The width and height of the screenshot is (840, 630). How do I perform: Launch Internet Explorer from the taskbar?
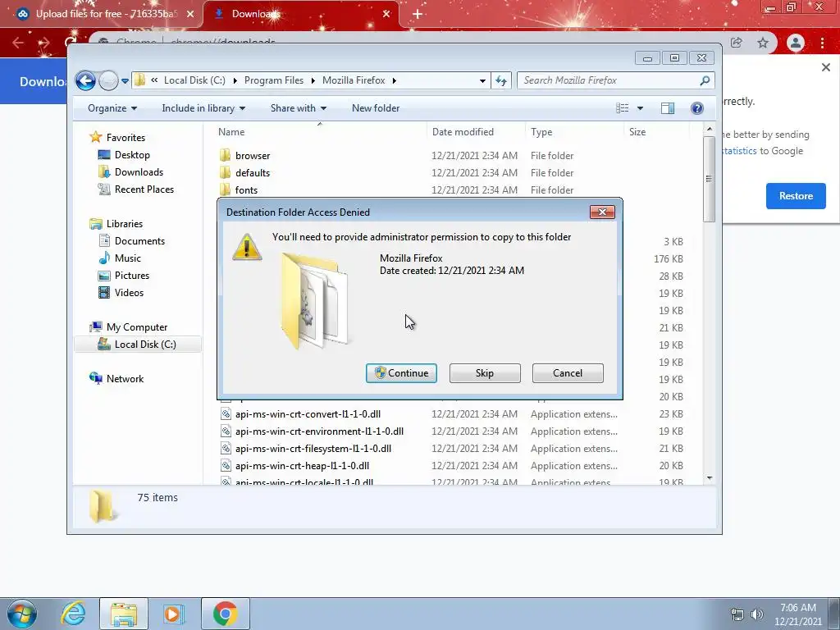(x=73, y=614)
